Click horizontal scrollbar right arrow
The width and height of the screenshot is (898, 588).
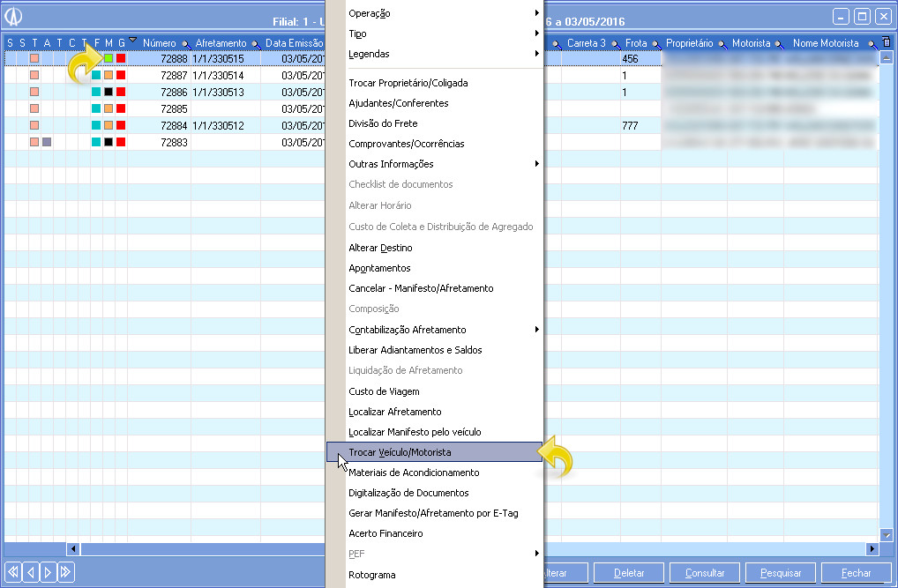(872, 548)
